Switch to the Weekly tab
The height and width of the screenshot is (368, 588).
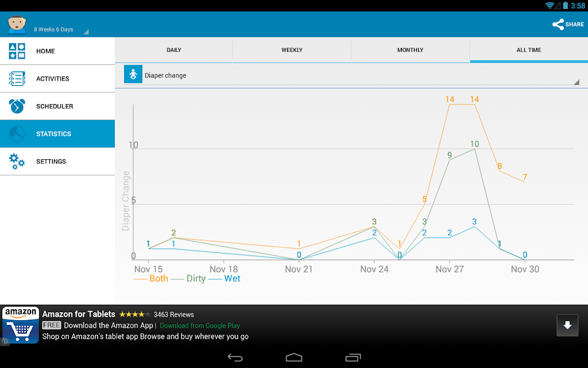point(292,50)
